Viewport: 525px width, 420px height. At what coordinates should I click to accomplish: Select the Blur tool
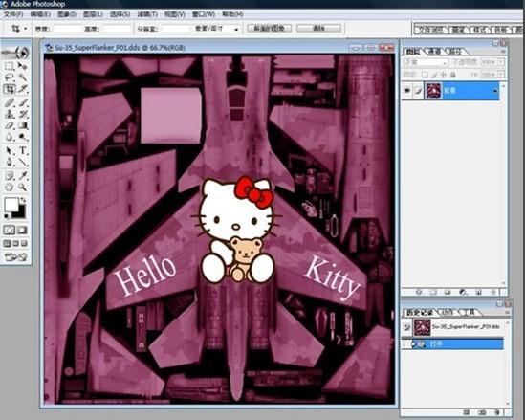(x=10, y=138)
